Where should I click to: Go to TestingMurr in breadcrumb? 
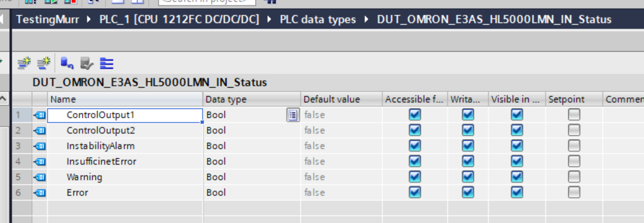tap(48, 19)
